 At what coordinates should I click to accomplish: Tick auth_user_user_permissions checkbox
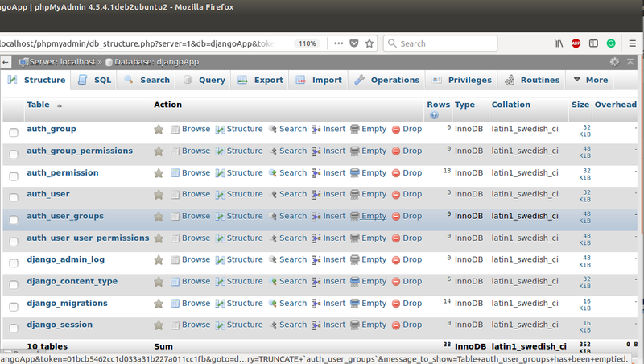[14, 241]
